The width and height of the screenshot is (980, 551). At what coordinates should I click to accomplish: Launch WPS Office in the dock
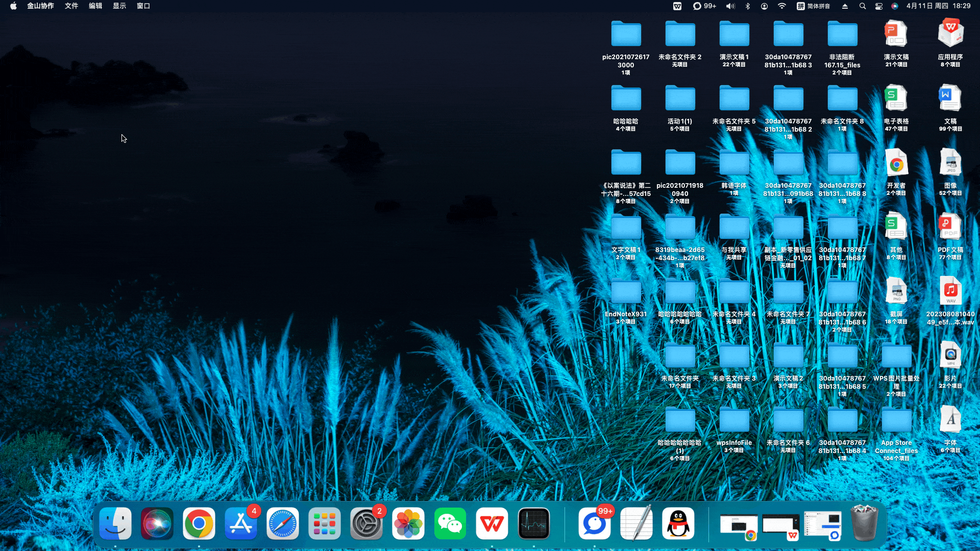(492, 523)
